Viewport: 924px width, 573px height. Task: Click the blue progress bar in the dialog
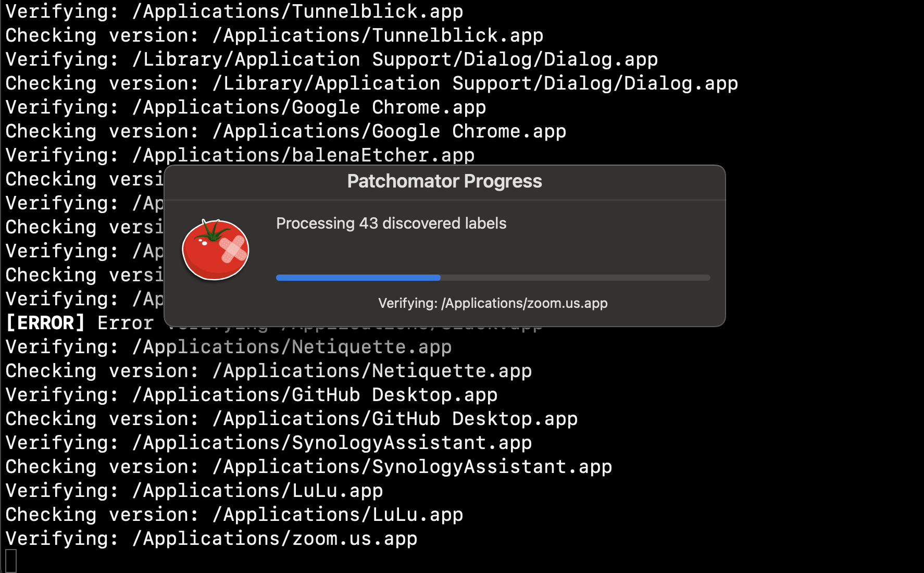(358, 278)
